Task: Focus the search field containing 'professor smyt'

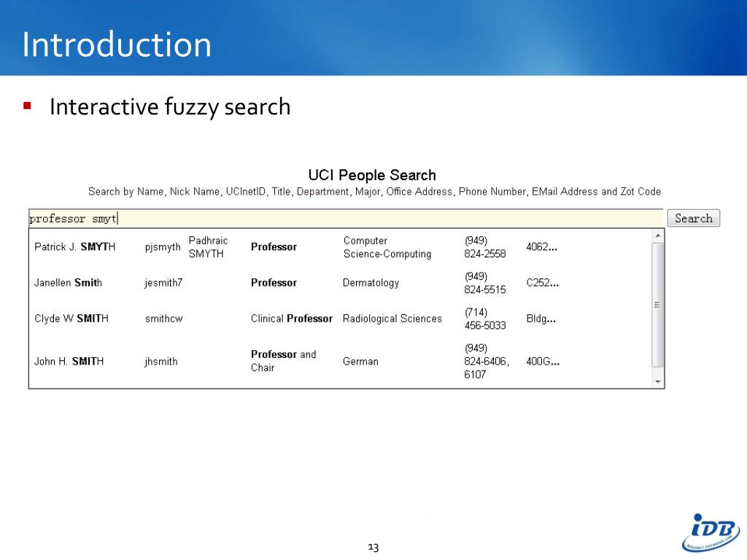Action: [346, 218]
